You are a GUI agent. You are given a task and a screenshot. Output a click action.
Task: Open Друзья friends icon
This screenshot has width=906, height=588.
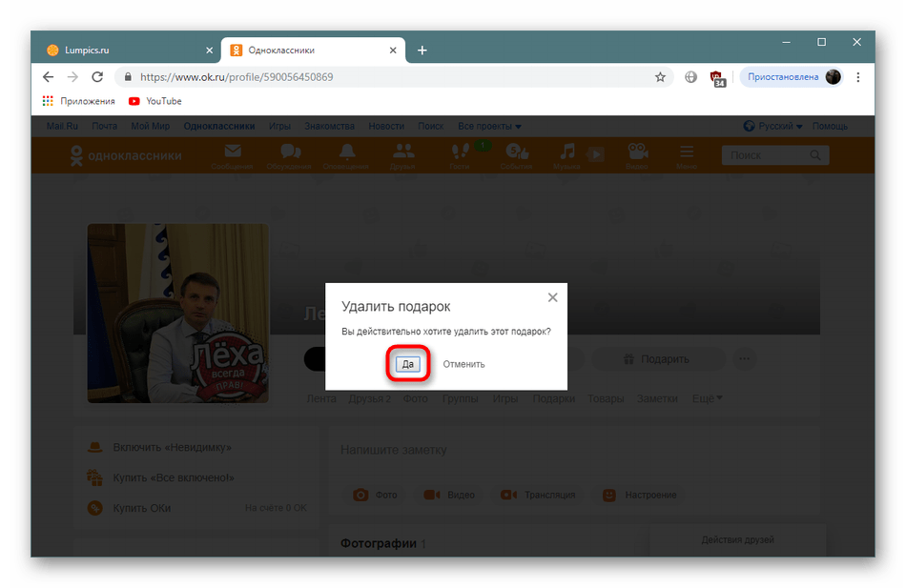[402, 156]
